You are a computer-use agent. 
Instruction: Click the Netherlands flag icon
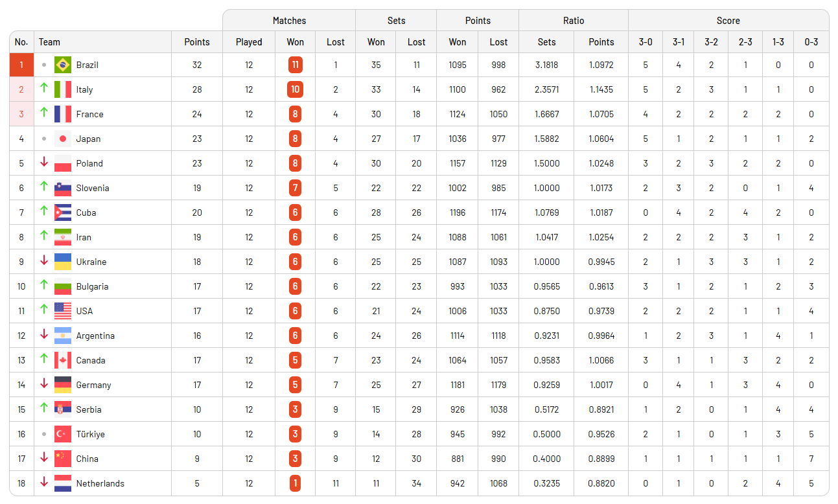pyautogui.click(x=63, y=483)
